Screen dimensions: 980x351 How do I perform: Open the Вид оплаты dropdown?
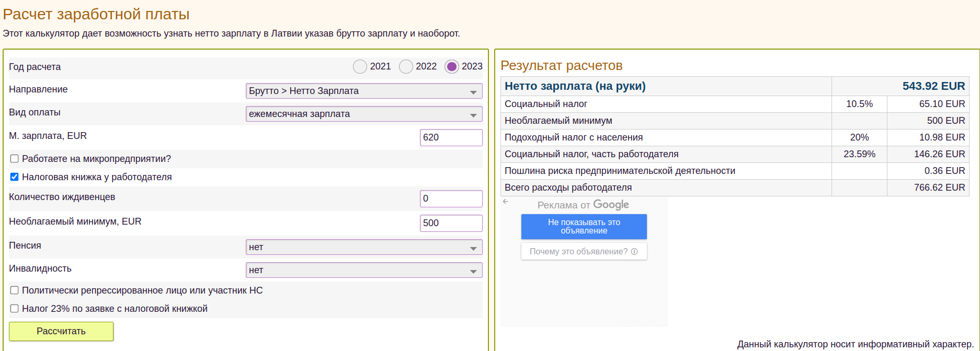pos(363,114)
